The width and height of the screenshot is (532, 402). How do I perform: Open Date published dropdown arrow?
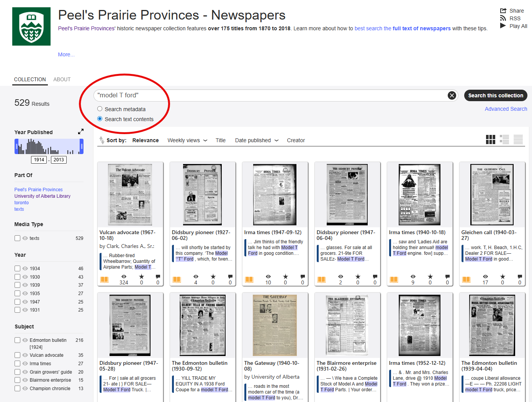point(277,140)
